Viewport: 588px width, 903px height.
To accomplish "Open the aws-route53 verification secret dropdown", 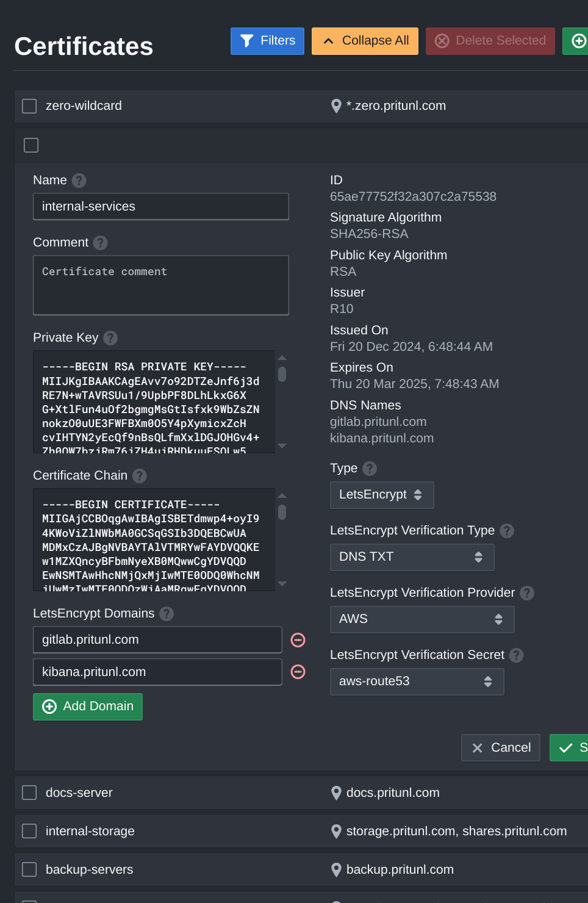I will [x=417, y=682].
